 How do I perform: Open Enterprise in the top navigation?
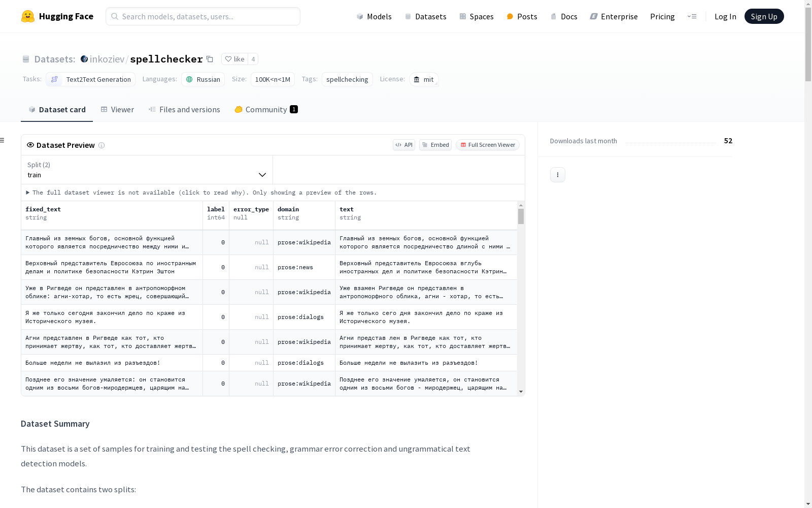click(x=614, y=16)
